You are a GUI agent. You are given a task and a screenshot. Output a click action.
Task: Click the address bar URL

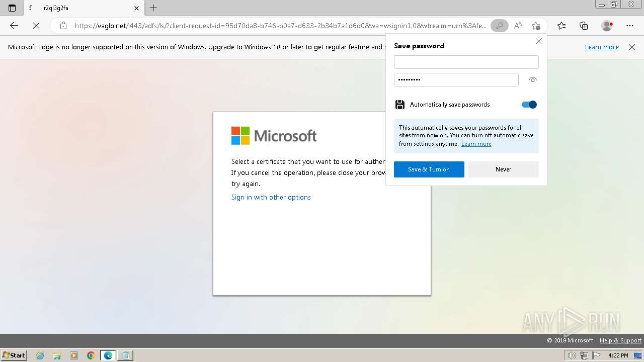coord(280,26)
